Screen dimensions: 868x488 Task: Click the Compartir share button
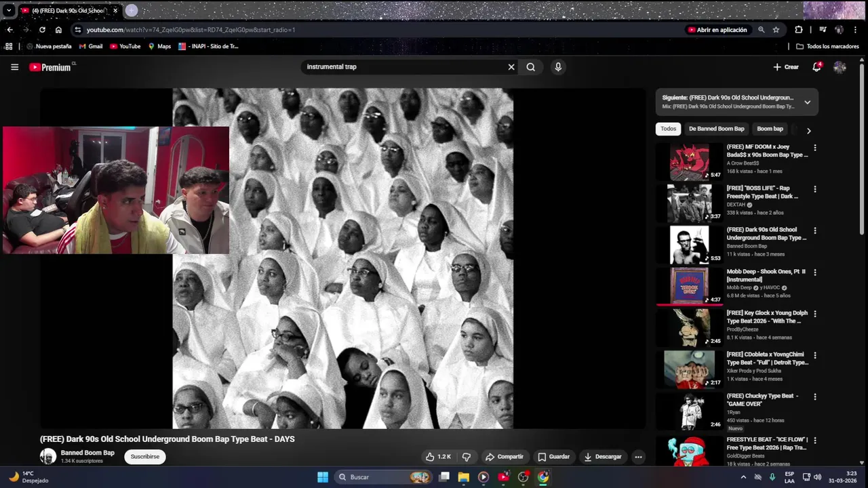pos(505,457)
